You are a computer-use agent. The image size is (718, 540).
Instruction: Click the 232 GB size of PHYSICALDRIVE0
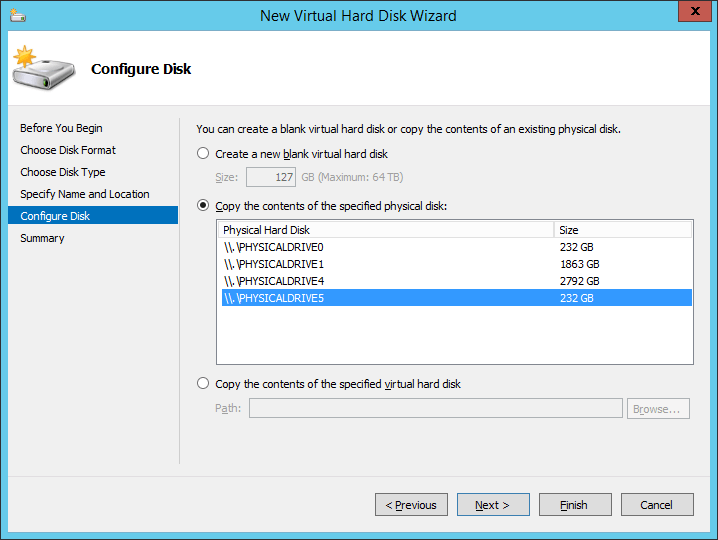pyautogui.click(x=577, y=247)
